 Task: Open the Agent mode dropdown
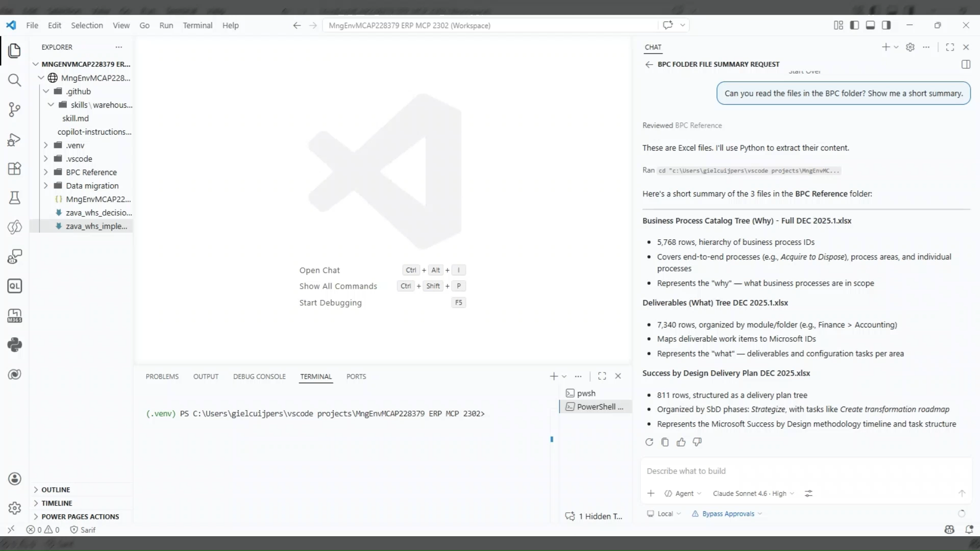click(683, 493)
